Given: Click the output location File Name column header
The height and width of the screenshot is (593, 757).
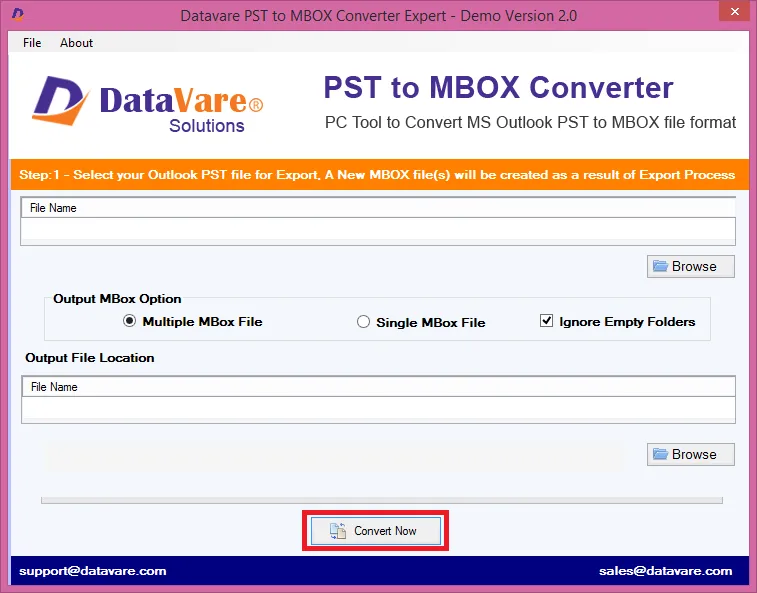Looking at the screenshot, I should coord(378,387).
